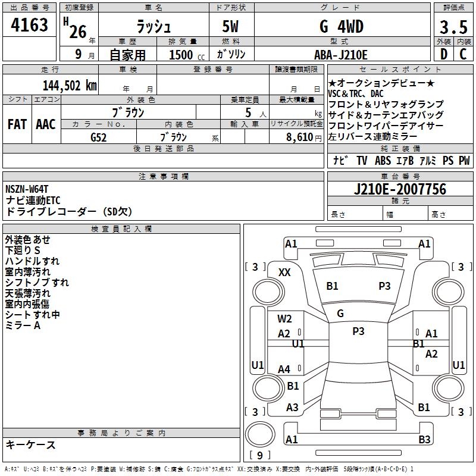Click the ABS equipment item

383,160
